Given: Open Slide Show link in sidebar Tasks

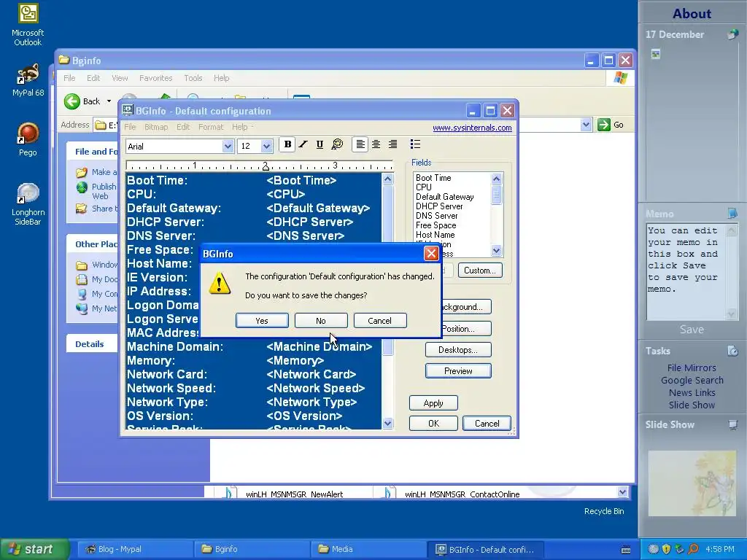Looking at the screenshot, I should (692, 405).
